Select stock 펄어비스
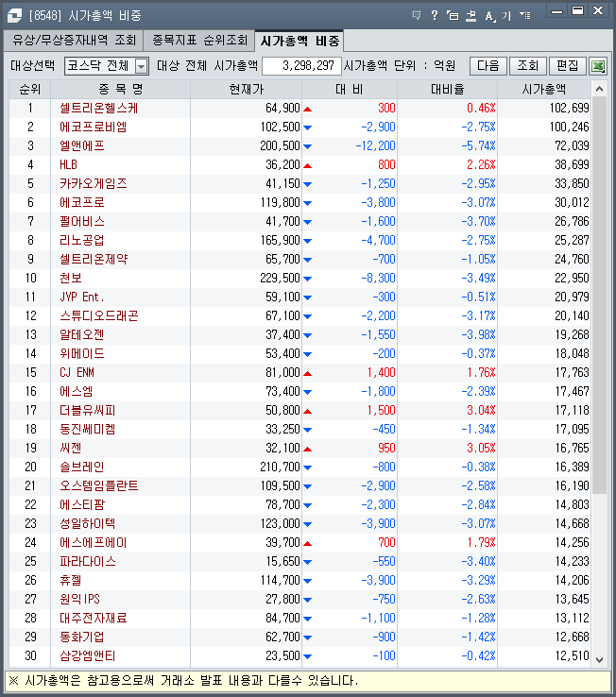Screen dimensions: 616x697 [82, 221]
